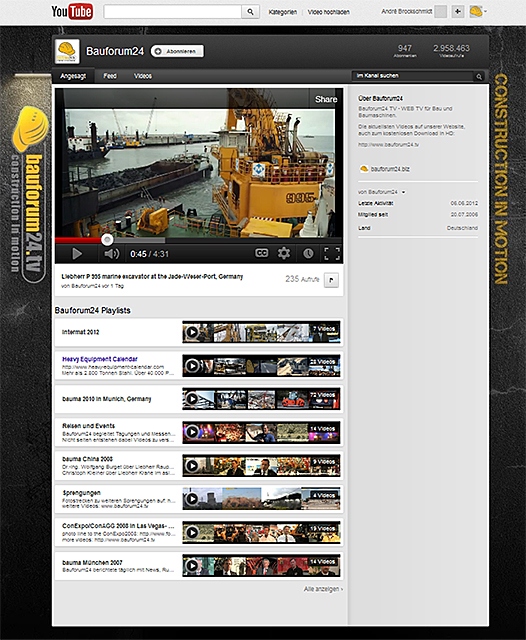
Task: Mute the video with the speaker icon
Action: 111,254
